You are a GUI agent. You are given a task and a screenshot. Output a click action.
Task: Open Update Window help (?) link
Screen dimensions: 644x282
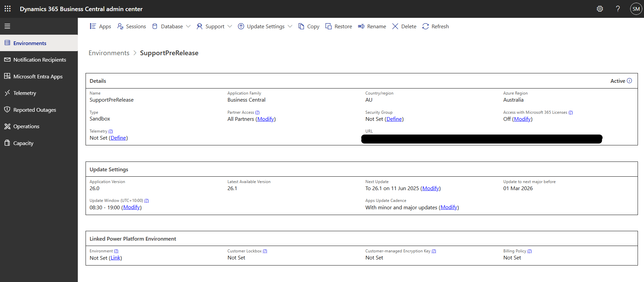point(147,201)
